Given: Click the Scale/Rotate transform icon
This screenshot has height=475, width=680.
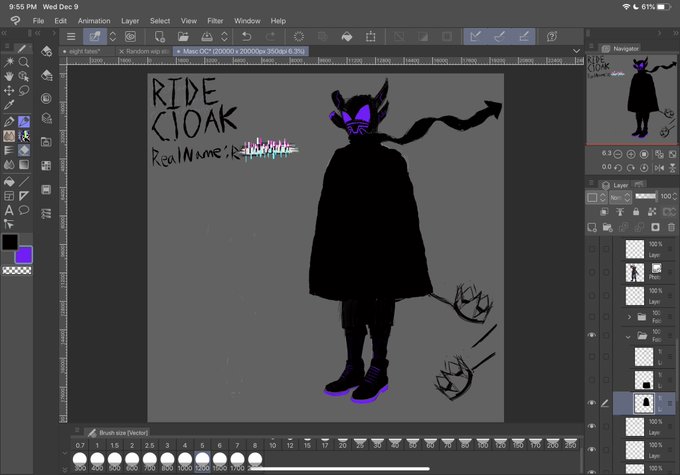Looking at the screenshot, I should point(370,36).
